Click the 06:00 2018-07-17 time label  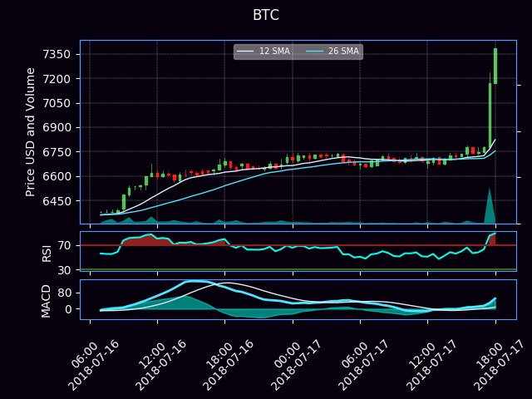pyautogui.click(x=363, y=365)
